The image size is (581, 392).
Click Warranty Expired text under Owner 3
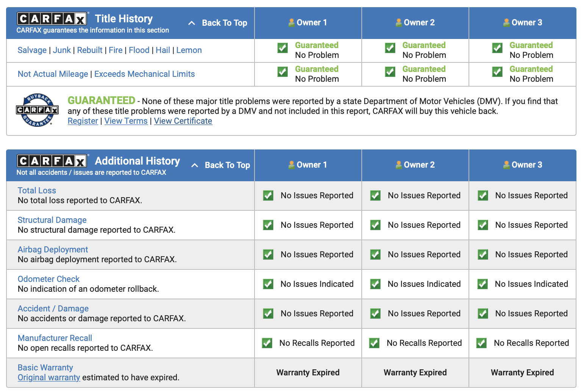(522, 372)
